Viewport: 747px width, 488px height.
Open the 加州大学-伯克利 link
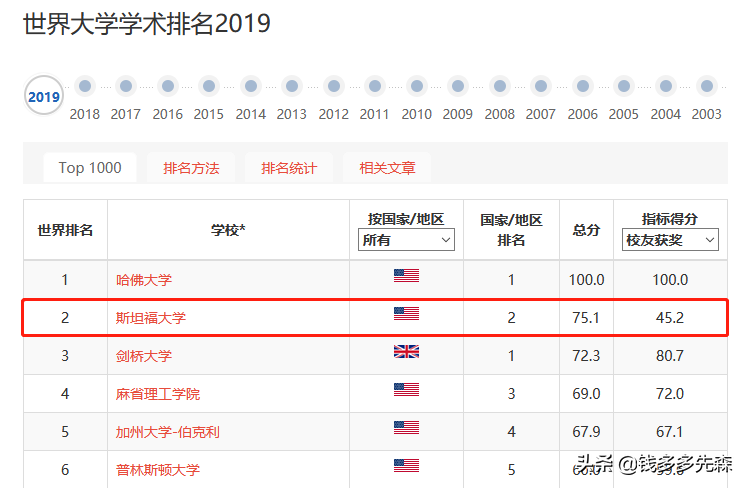pos(167,432)
